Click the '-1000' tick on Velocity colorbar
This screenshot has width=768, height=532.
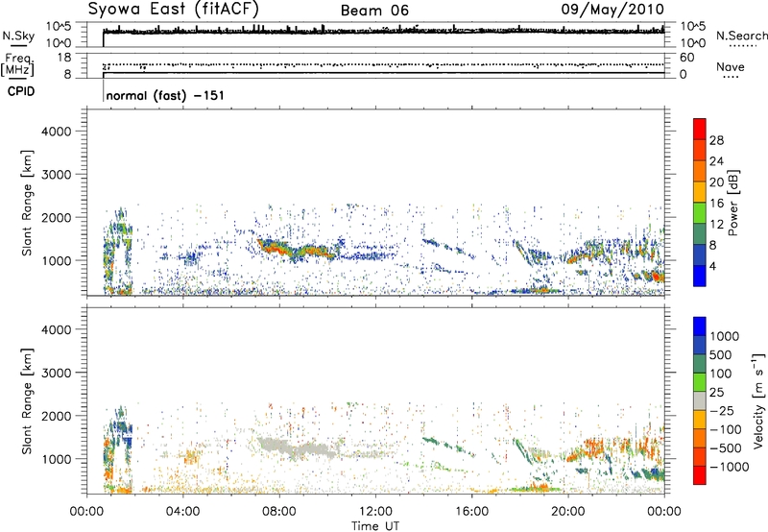[x=729, y=467]
